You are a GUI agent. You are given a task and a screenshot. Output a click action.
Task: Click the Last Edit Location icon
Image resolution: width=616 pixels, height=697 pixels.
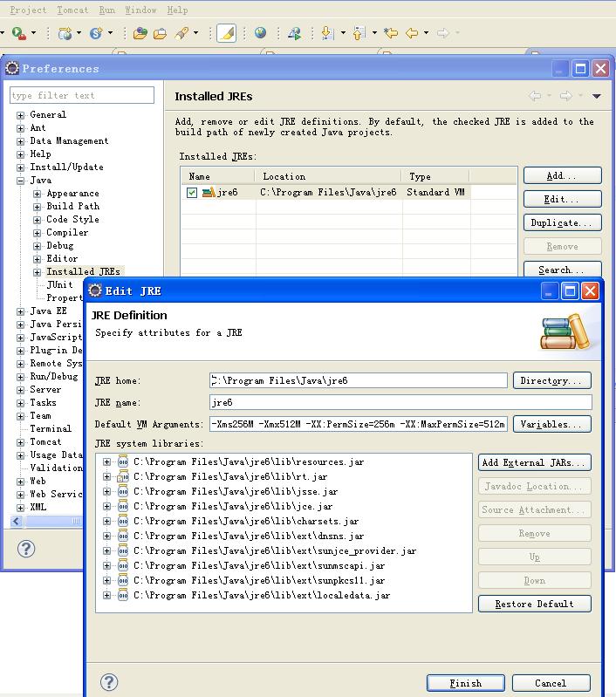coord(391,33)
